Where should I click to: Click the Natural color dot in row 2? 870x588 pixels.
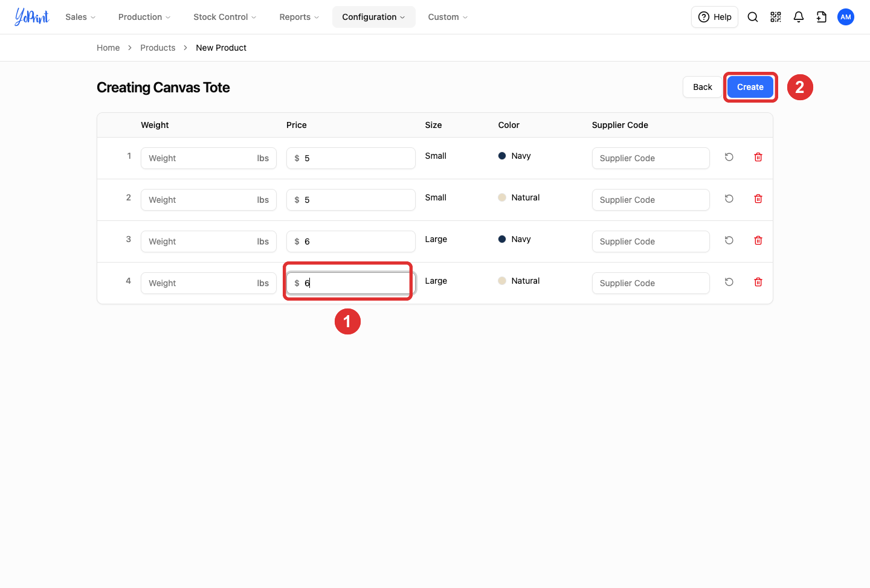coord(502,197)
